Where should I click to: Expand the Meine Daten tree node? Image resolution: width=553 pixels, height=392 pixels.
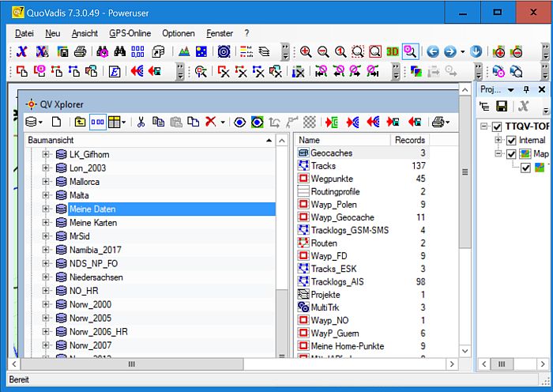(46, 209)
